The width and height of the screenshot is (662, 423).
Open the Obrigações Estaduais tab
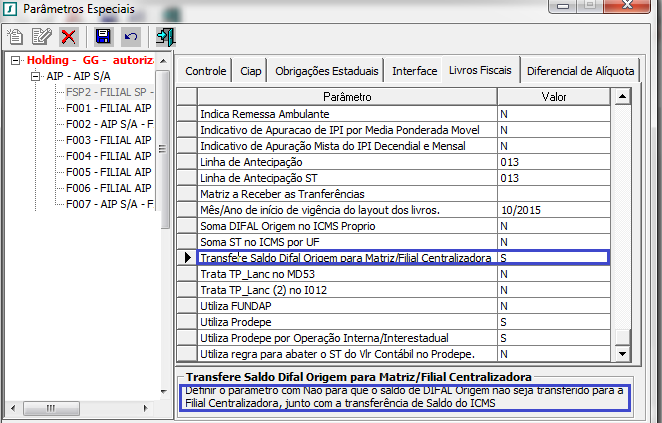pos(327,72)
